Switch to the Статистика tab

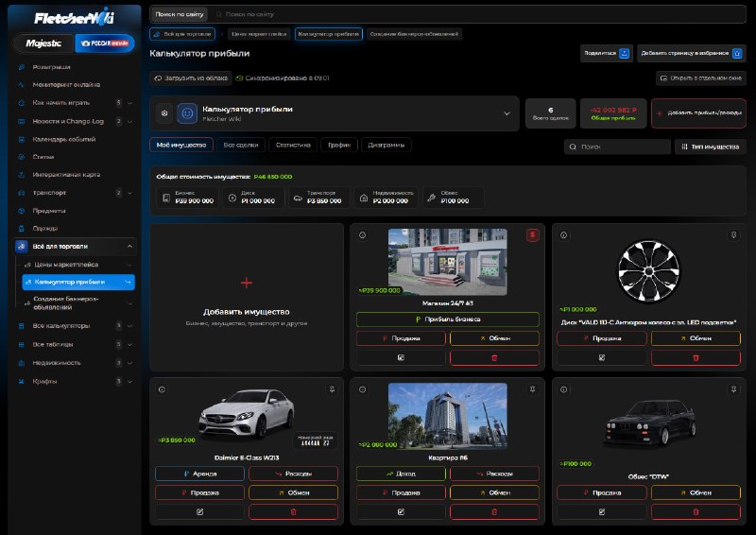pyautogui.click(x=293, y=145)
